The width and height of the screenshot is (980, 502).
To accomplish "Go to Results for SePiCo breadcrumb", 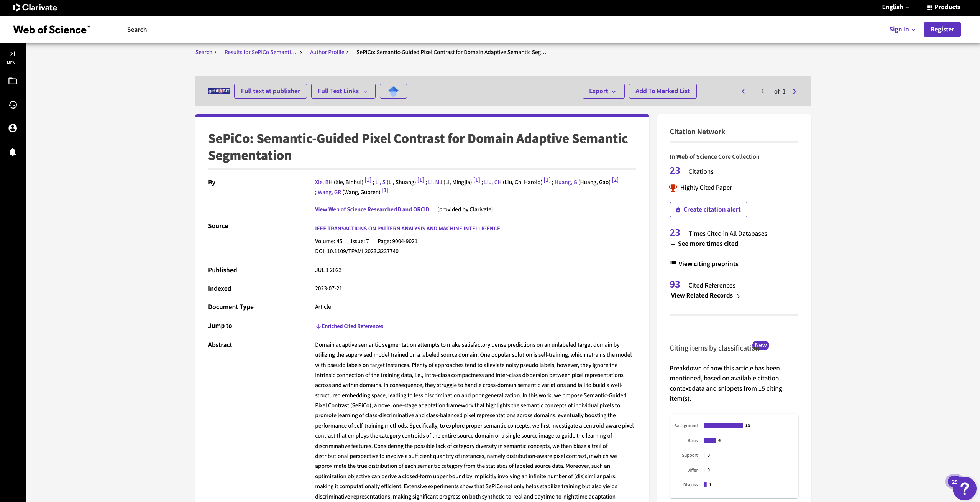I will [260, 52].
